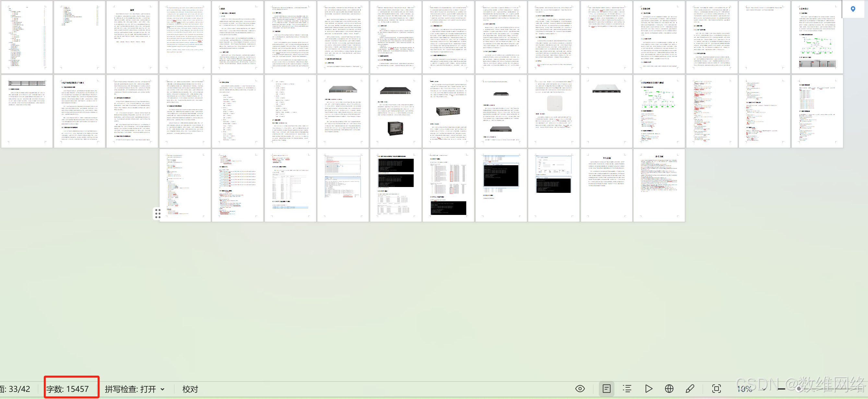Switch to page layout view
868x399 pixels.
[606, 389]
